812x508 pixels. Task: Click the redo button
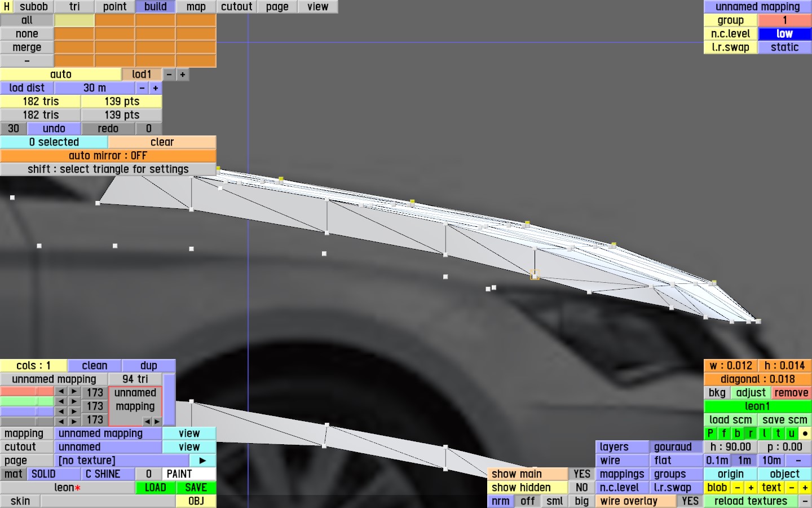pos(108,129)
